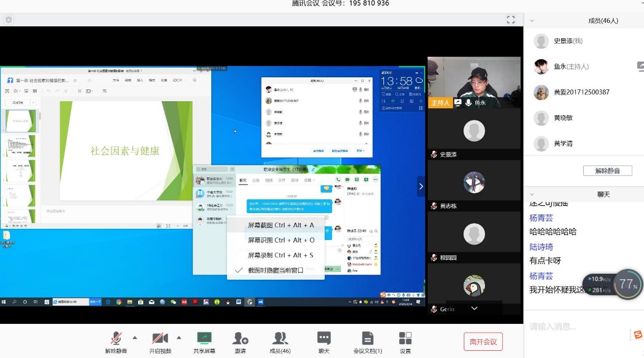Open Meeting Documents 会议文档(1)
The image size is (644, 358).
(x=368, y=343)
